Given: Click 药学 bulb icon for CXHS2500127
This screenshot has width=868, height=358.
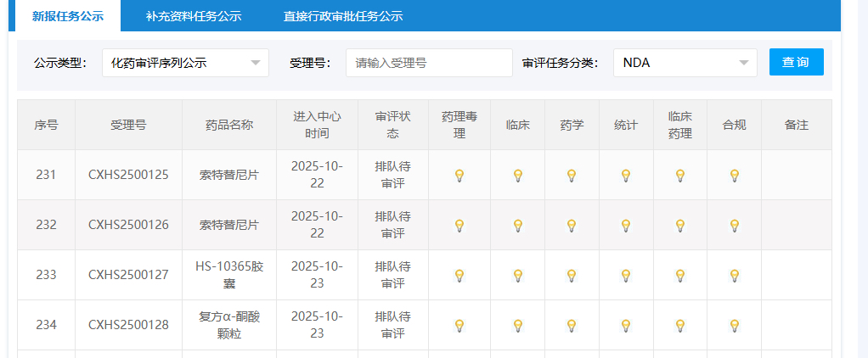Looking at the screenshot, I should (572, 275).
